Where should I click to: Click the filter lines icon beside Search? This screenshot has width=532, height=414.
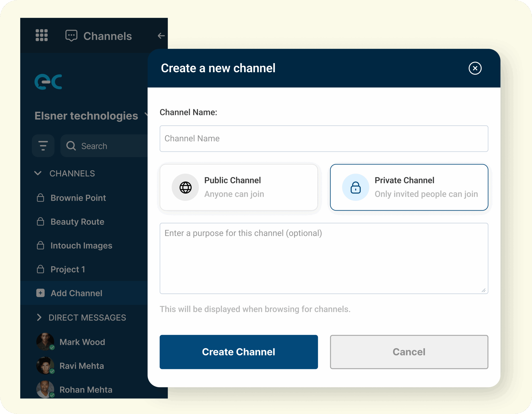tap(43, 146)
